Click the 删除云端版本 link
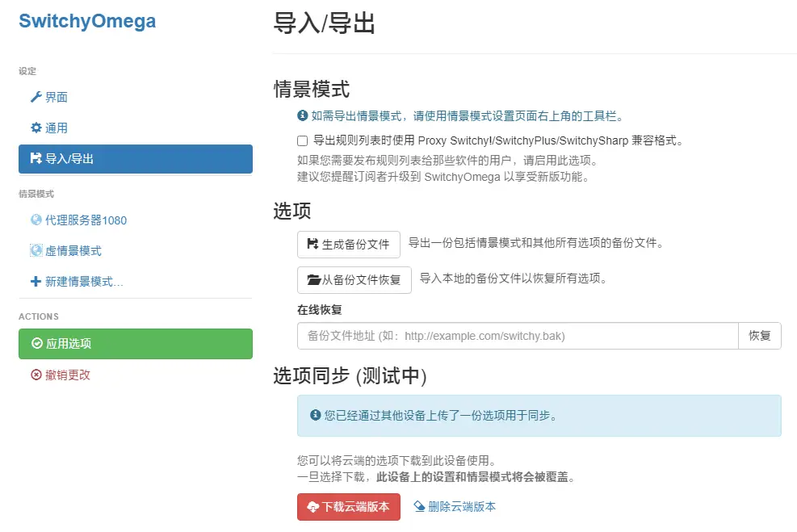Image resolution: width=797 pixels, height=532 pixels. (x=462, y=507)
